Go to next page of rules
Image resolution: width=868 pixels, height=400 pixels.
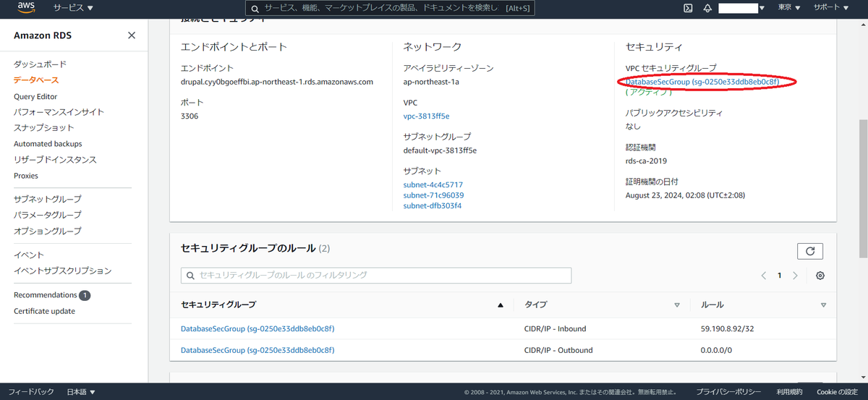(x=795, y=276)
